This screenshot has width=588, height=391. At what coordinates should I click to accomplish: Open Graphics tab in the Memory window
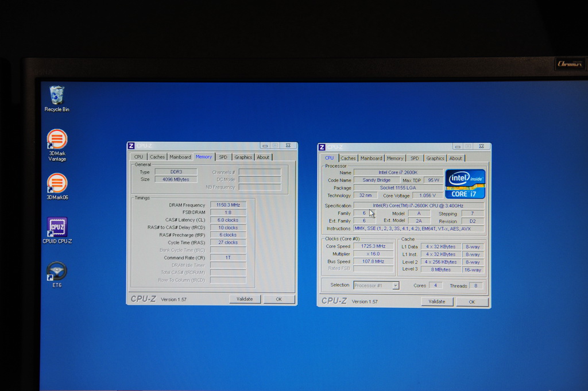(x=243, y=157)
